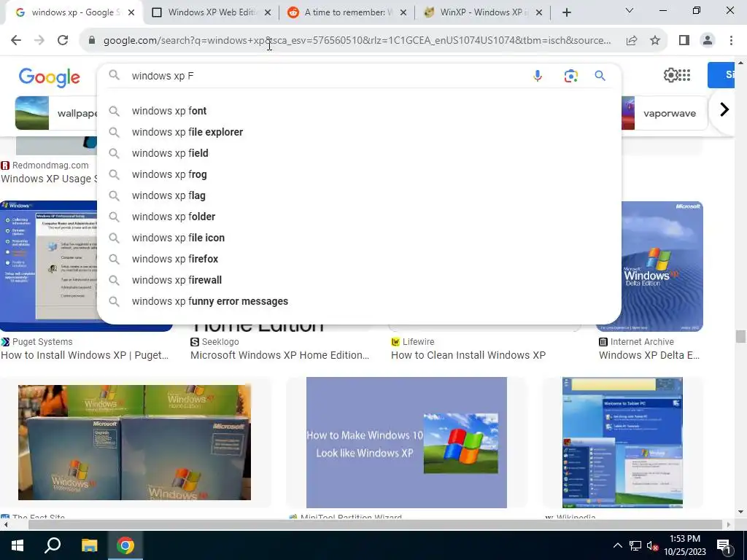747x560 pixels.
Task: Show next related chips arrow
Action: point(724,109)
